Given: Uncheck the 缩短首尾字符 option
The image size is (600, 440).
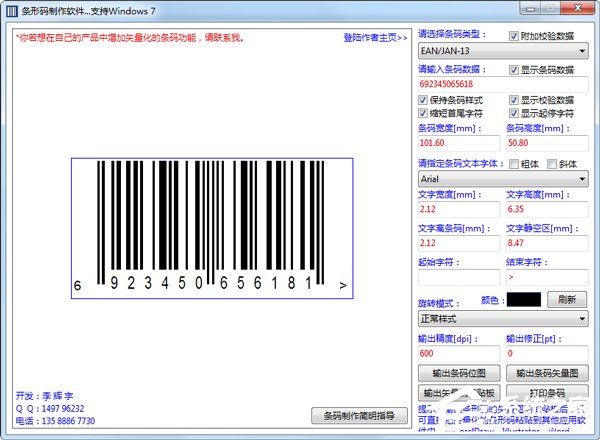Looking at the screenshot, I should coord(423,113).
